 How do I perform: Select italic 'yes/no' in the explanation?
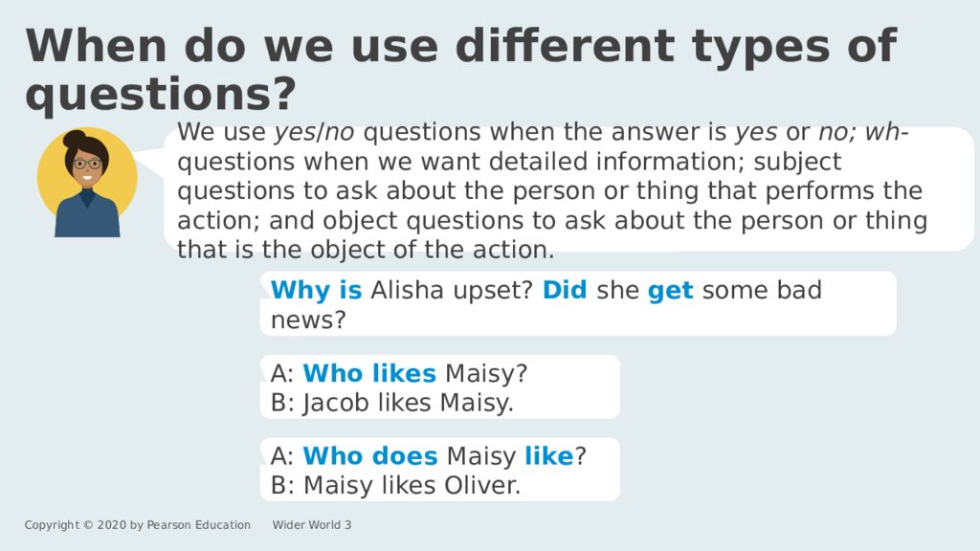point(314,132)
